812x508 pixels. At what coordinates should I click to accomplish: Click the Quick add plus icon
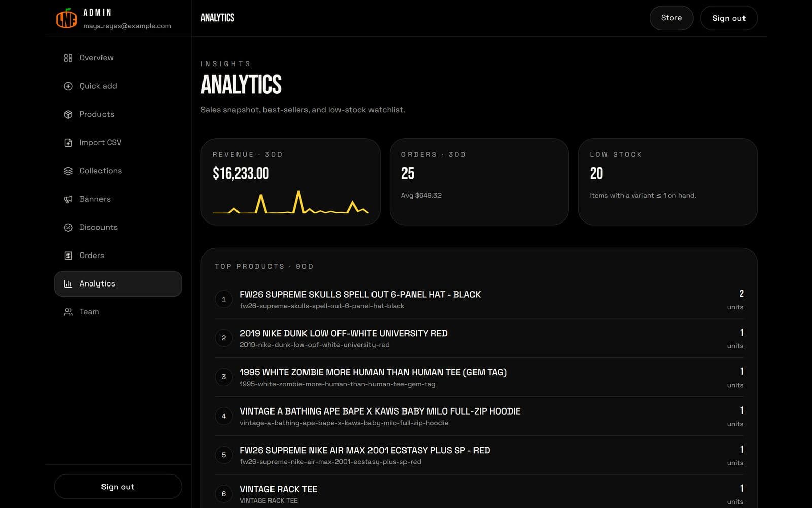(x=68, y=86)
